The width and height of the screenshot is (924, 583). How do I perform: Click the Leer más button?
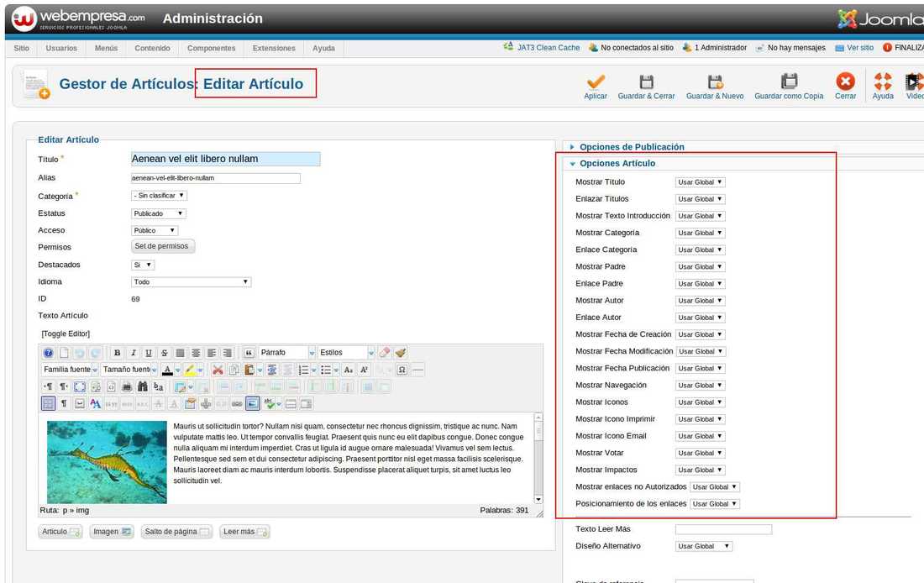pyautogui.click(x=244, y=532)
